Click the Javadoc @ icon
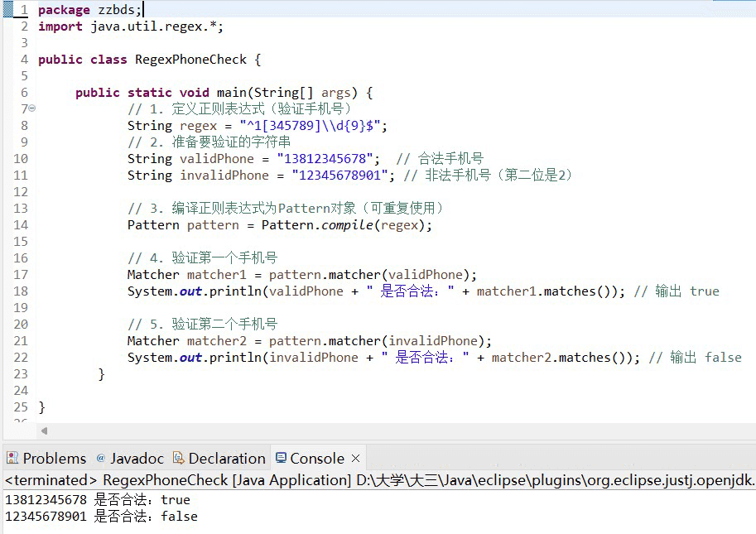756x534 pixels. (x=101, y=458)
